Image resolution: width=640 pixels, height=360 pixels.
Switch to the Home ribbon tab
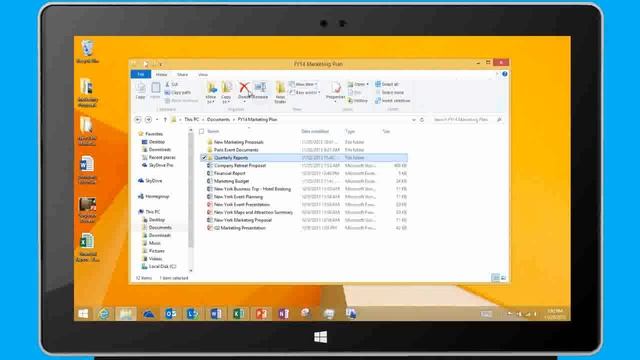point(162,74)
